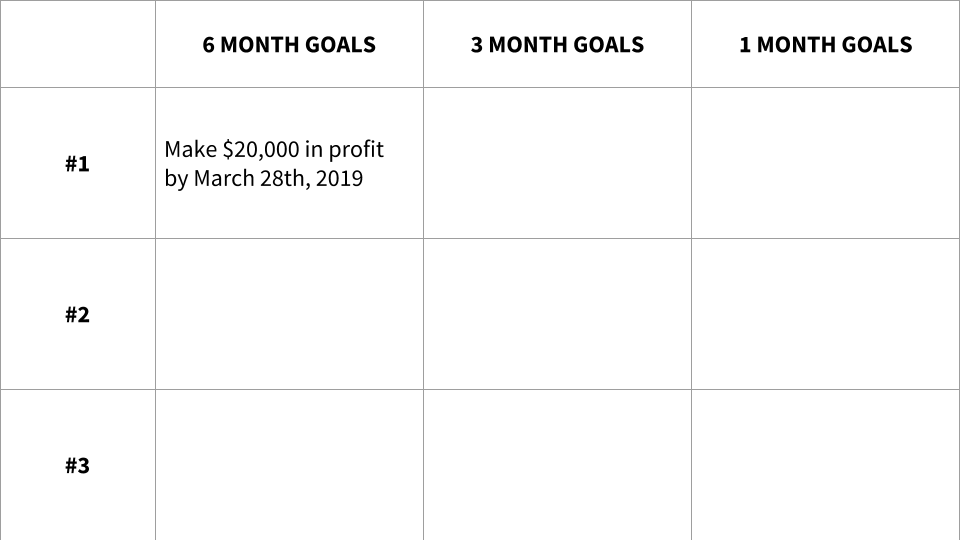Image resolution: width=960 pixels, height=540 pixels.
Task: Click the empty 1 month goal cell for #1
Action: (825, 163)
